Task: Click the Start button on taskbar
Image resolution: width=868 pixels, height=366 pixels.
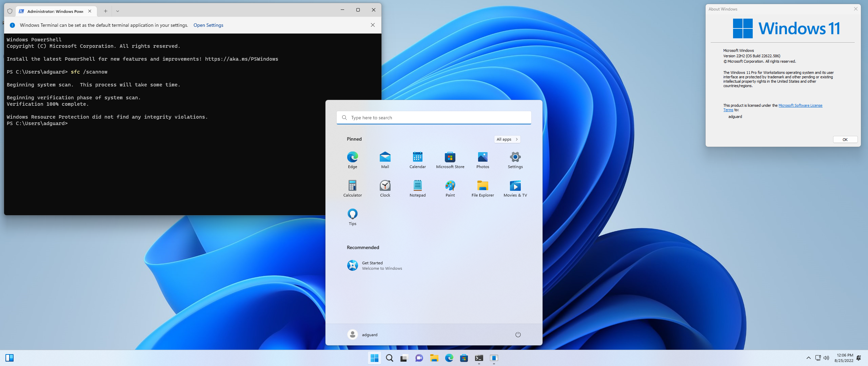Action: [374, 358]
